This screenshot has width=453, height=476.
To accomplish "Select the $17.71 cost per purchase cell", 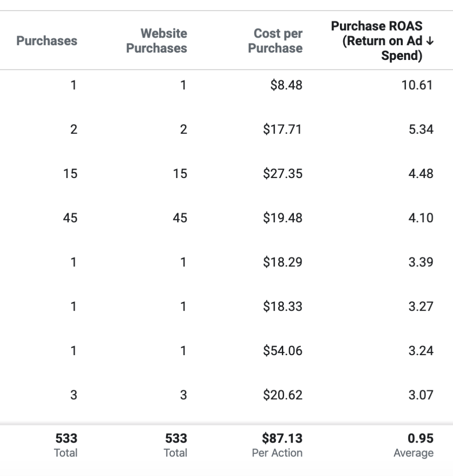I will (283, 129).
